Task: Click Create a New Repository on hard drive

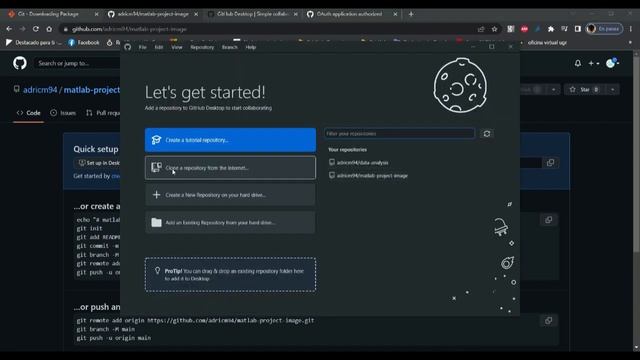Action: click(x=230, y=195)
